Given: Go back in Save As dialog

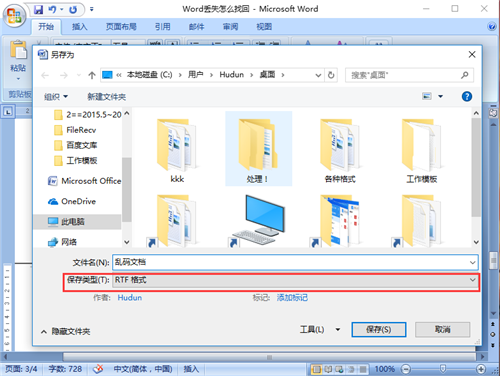Looking at the screenshot, I should (x=45, y=75).
